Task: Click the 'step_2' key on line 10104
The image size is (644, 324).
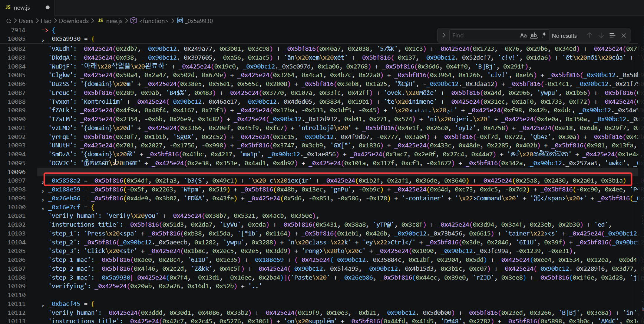Action: 62,243
